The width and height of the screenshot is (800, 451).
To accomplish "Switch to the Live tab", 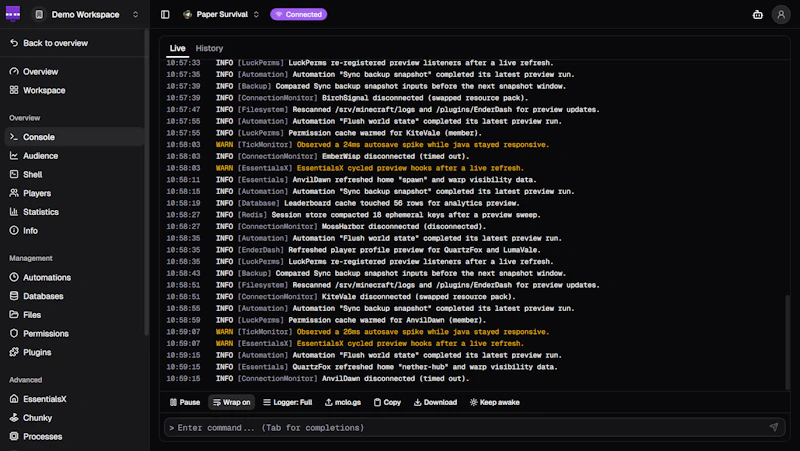I will [x=178, y=48].
